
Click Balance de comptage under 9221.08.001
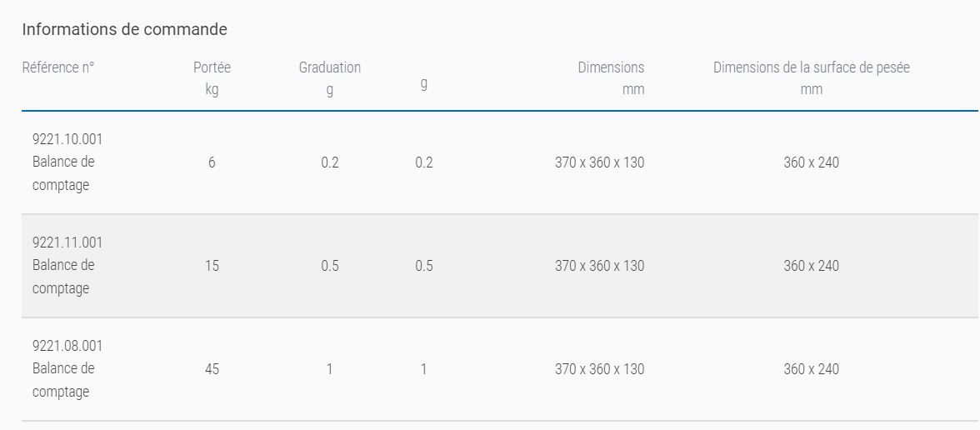coord(63,380)
